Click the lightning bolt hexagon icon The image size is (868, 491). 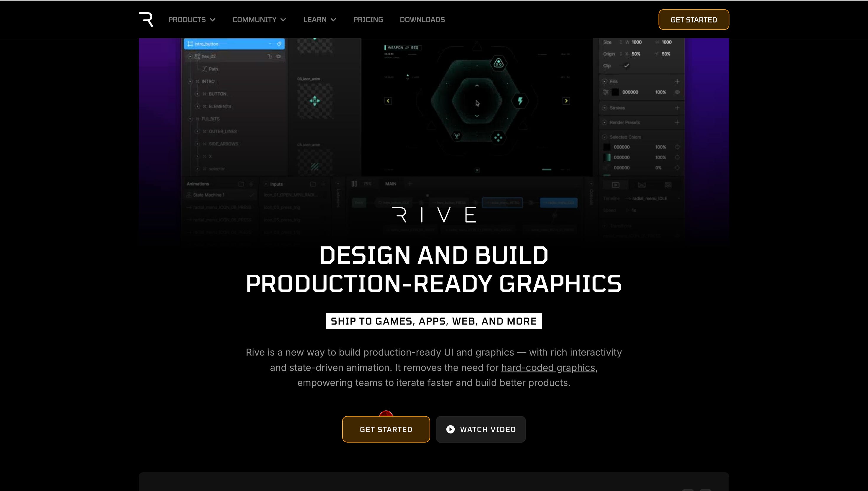(520, 101)
